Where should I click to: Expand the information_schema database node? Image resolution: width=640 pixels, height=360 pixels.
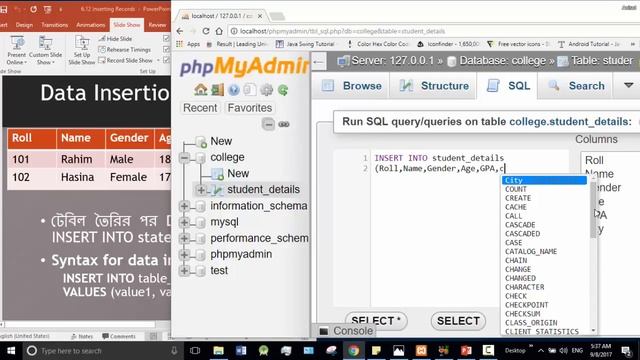(x=184, y=206)
